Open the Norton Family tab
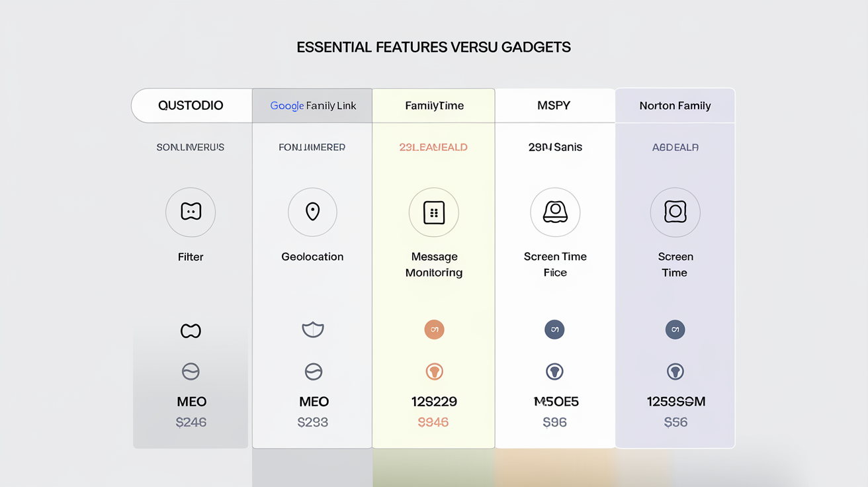868x487 pixels. click(675, 105)
